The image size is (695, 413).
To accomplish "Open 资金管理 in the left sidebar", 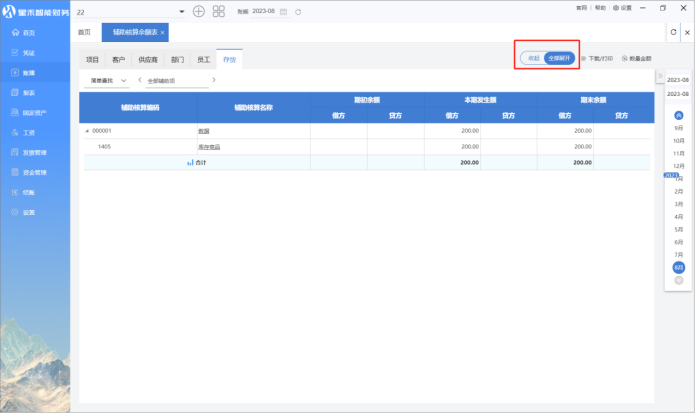I will pyautogui.click(x=34, y=172).
